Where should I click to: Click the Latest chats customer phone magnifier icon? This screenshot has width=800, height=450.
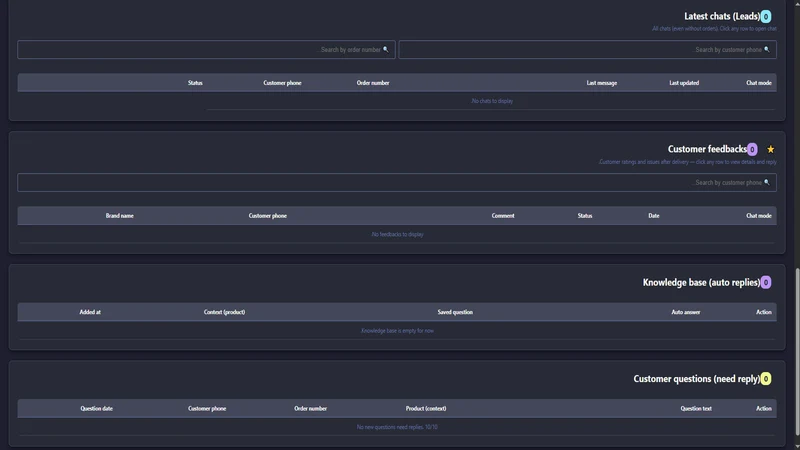click(767, 49)
